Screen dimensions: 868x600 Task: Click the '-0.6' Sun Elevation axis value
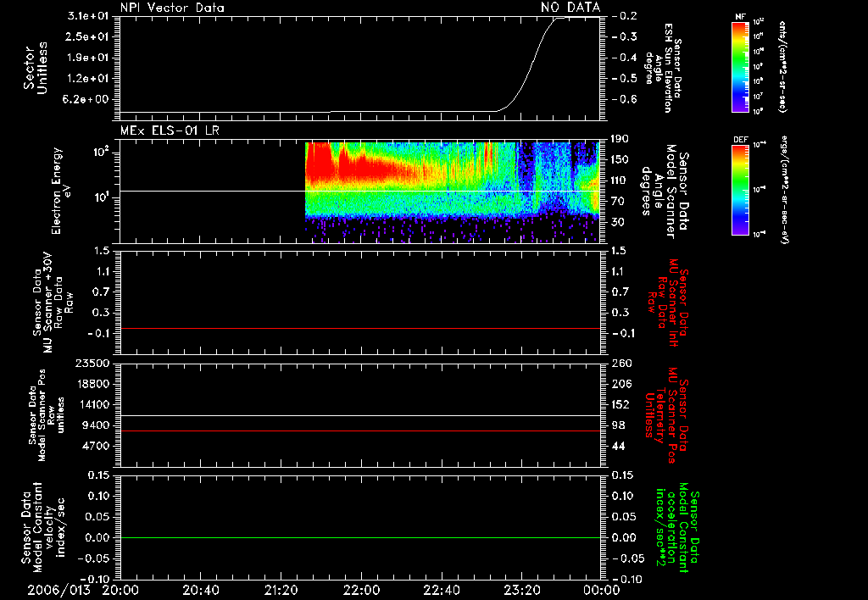[625, 100]
